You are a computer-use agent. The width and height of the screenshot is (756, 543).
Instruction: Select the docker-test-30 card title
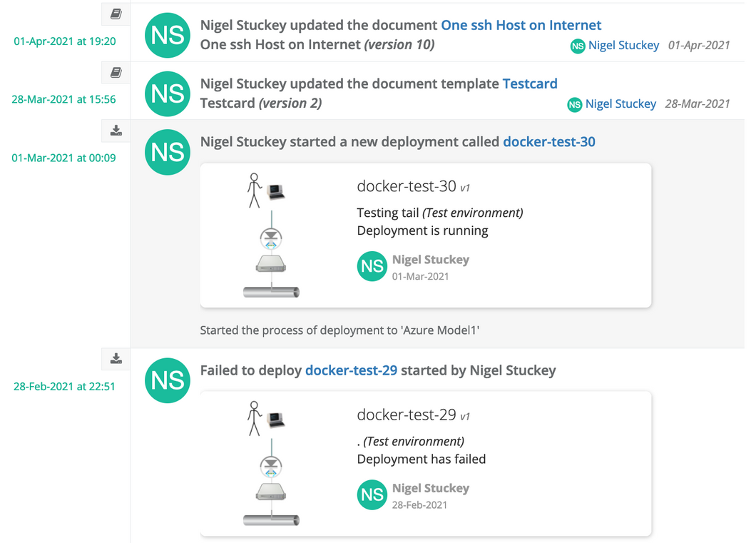pos(407,187)
